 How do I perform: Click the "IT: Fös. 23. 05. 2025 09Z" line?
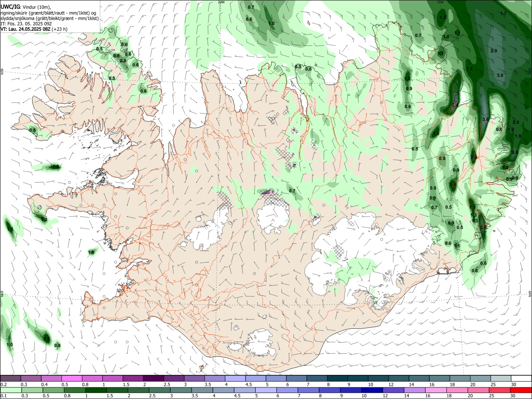point(26,24)
